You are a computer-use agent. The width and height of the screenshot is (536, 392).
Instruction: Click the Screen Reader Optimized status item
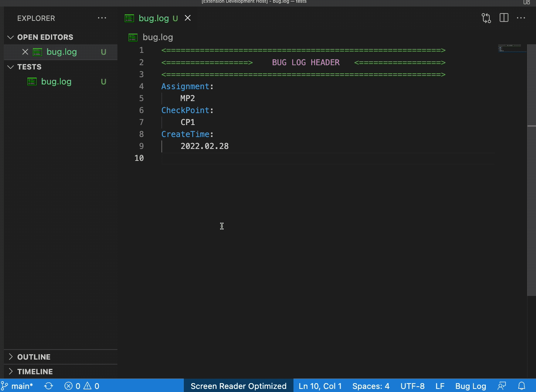tap(239, 386)
